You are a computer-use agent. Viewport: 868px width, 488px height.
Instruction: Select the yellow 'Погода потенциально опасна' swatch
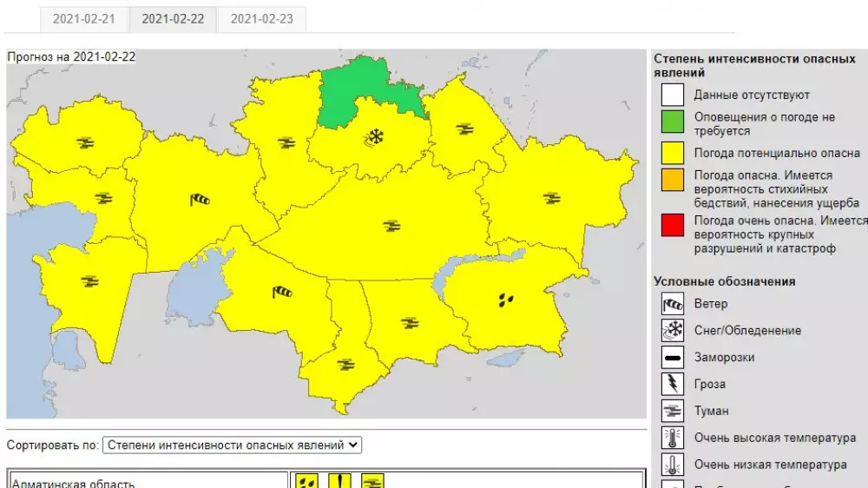coord(674,153)
